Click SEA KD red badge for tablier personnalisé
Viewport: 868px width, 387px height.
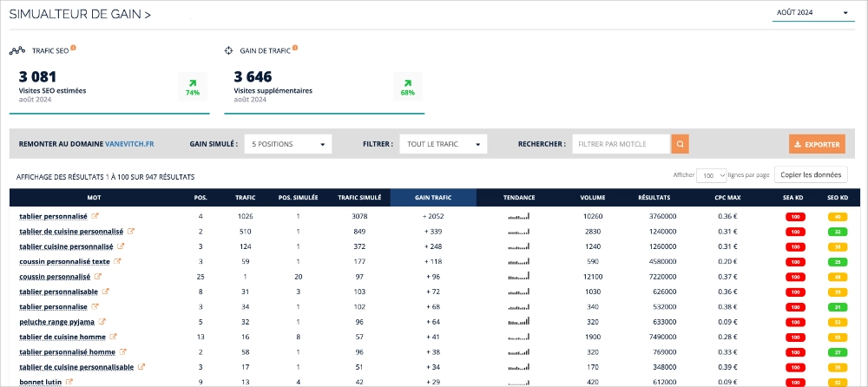[795, 216]
